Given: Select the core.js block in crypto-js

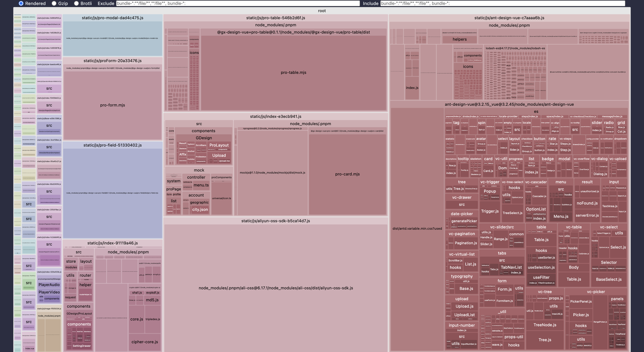Looking at the screenshot, I should (x=137, y=319).
